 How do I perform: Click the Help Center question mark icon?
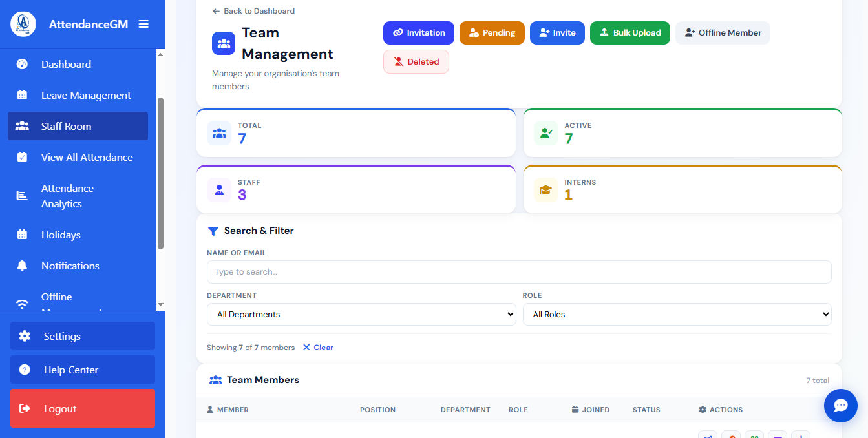click(x=25, y=370)
